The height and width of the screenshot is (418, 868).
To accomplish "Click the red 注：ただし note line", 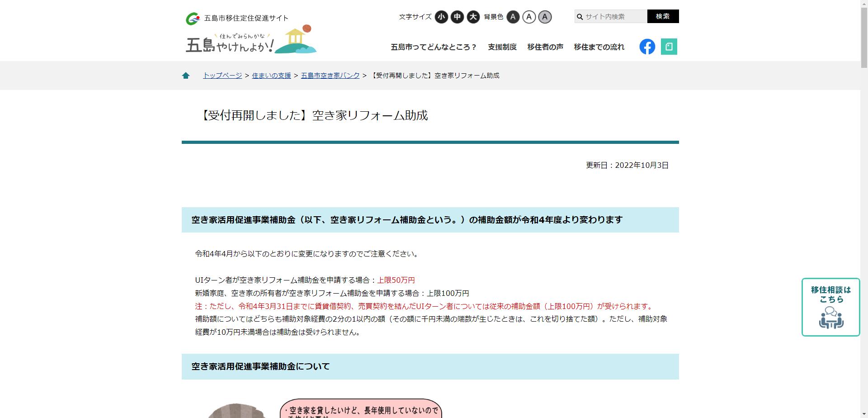I will 425,306.
